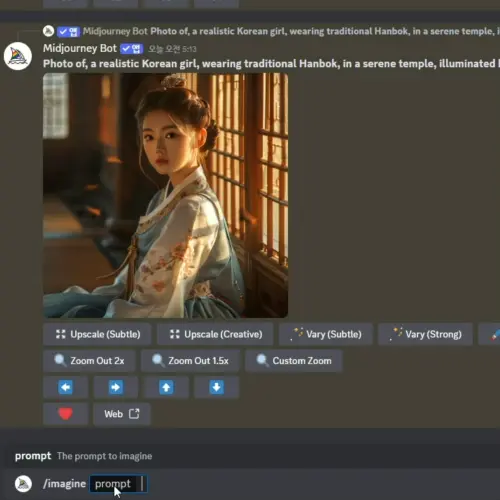
Task: Click the bold prompt text above the image
Action: tap(271, 63)
